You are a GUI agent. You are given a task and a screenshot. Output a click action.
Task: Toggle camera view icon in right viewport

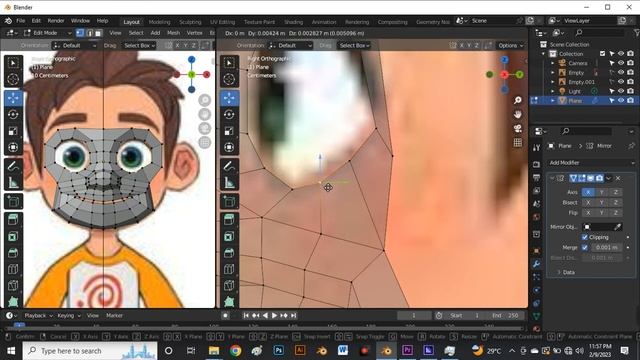[x=518, y=129]
